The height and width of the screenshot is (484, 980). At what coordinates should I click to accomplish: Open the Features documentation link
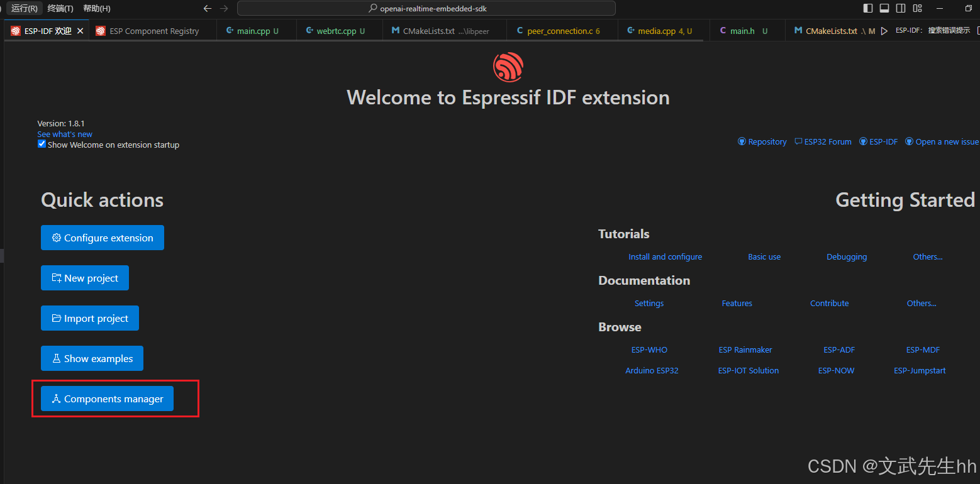[x=737, y=303]
